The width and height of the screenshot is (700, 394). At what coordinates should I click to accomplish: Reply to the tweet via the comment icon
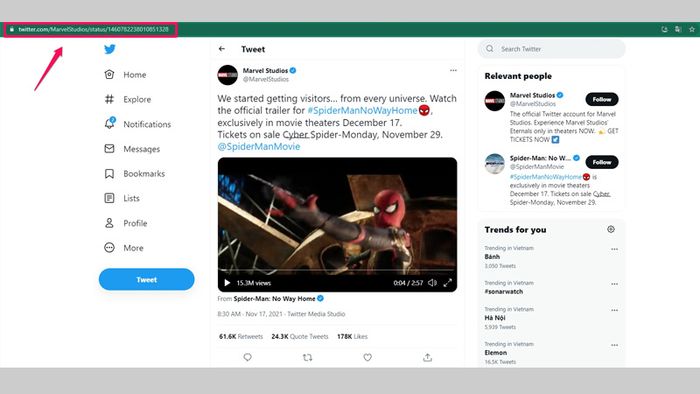pos(248,357)
